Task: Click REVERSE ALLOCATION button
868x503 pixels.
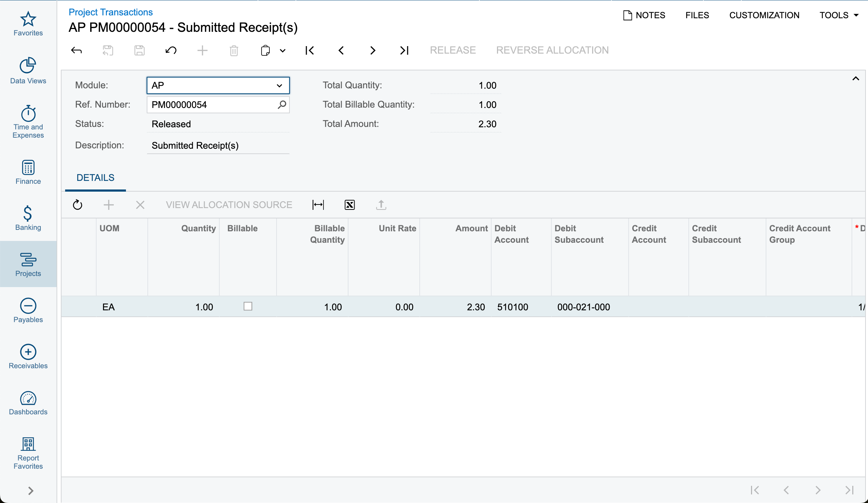Action: point(552,50)
